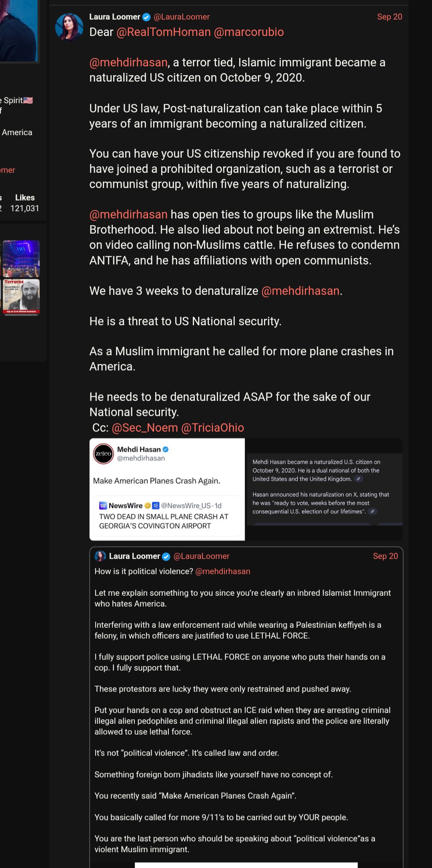The image size is (432, 868).
Task: Open the concert photo thumbnail in sidebar
Action: pos(21,259)
